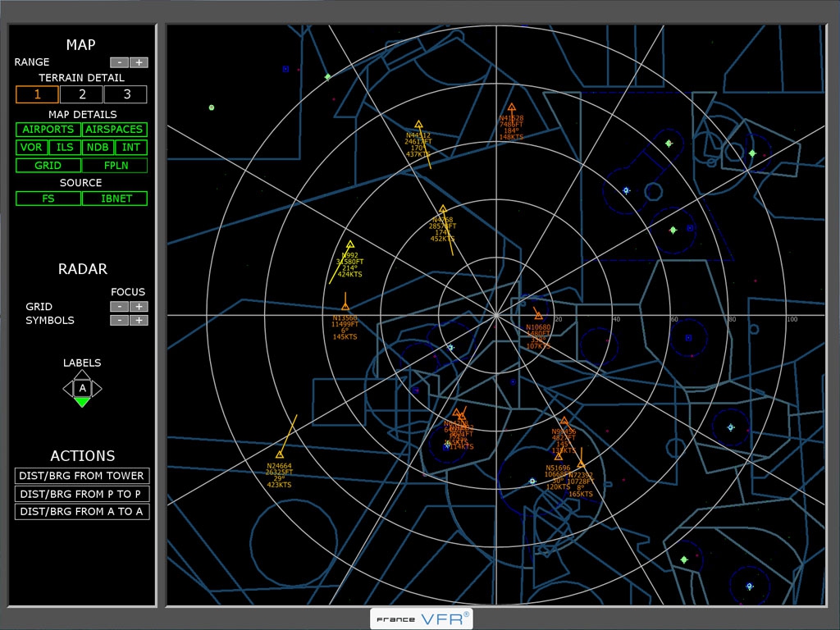Viewport: 840px width, 630px height.
Task: Select aircraft N13568 triangle symbol
Action: click(345, 307)
